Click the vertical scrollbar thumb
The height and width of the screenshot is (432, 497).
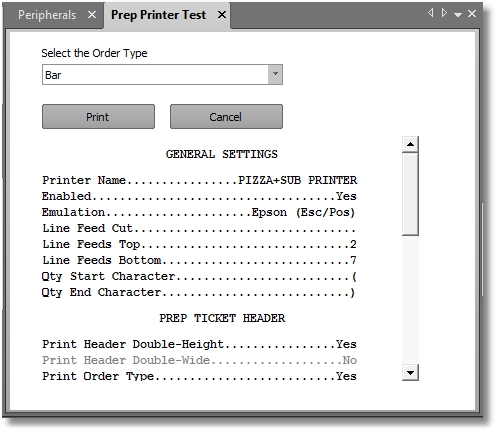click(x=410, y=194)
